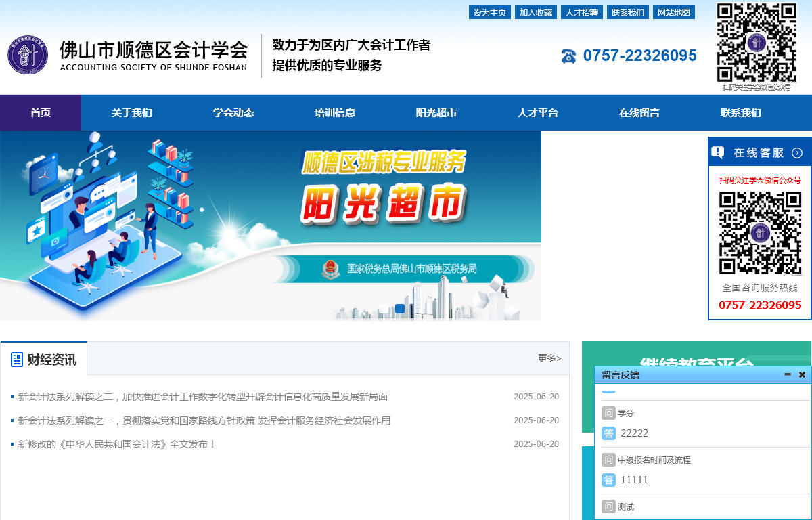812x520 pixels.
Task: Open the article 新修改的《中华人民共和国会计法》全文发布
Action: click(116, 444)
